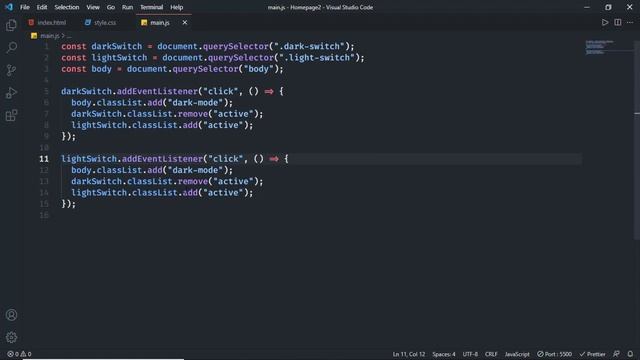Change the UTF-8 encoding setting
Screen dimensions: 640x360
(470, 354)
